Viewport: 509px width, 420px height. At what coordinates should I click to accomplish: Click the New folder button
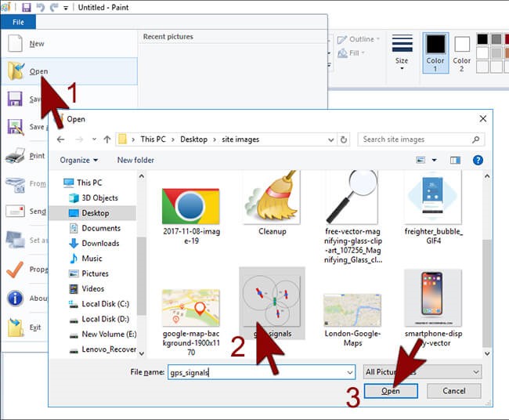pos(135,160)
